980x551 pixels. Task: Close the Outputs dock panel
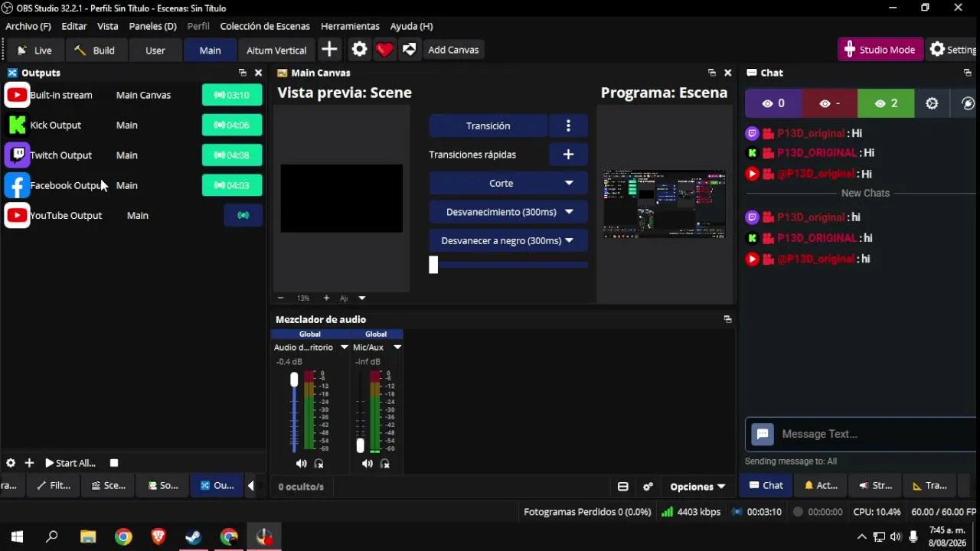click(x=259, y=73)
